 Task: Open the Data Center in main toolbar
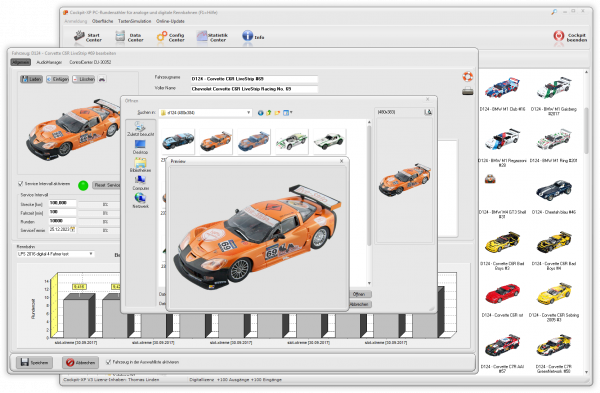129,37
